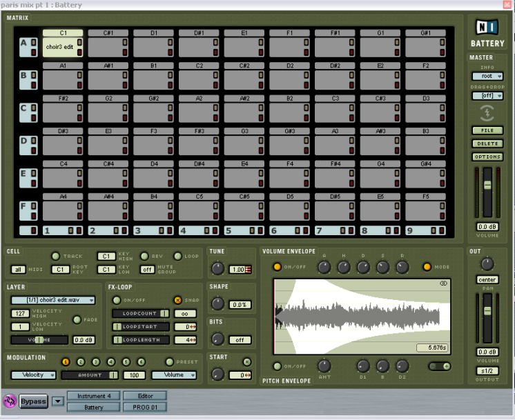The width and height of the screenshot is (515, 420).
Task: Click the purple icon beside Bypass
Action: 10,401
